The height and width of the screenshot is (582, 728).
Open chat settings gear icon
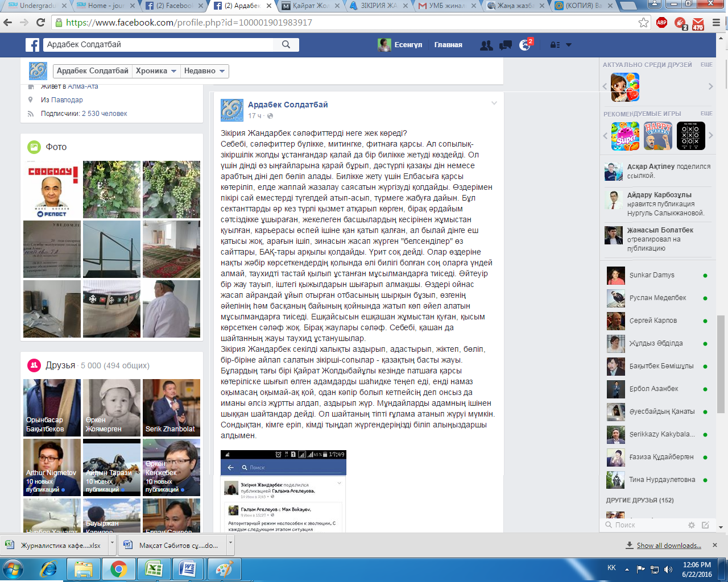pyautogui.click(x=692, y=525)
